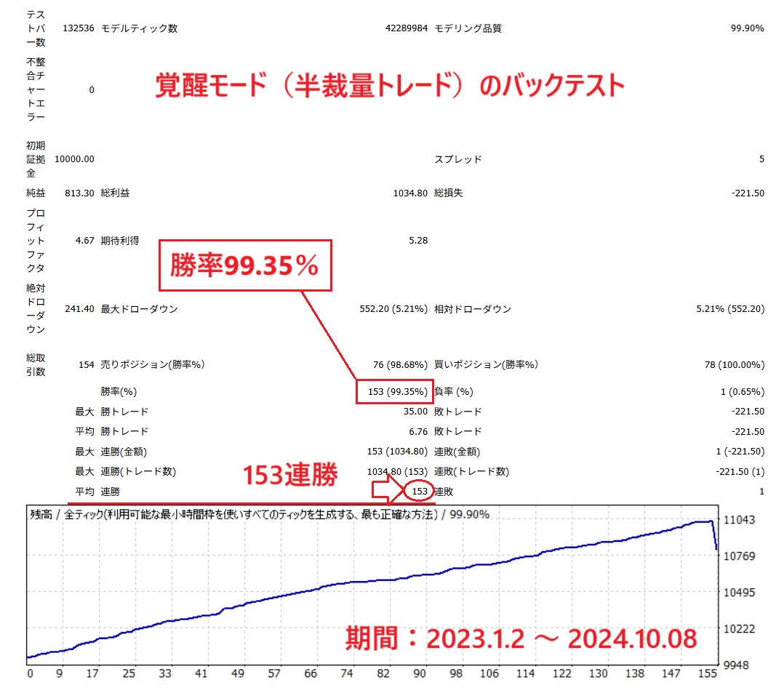
Task: Click the x-axis label 41
Action: (201, 673)
